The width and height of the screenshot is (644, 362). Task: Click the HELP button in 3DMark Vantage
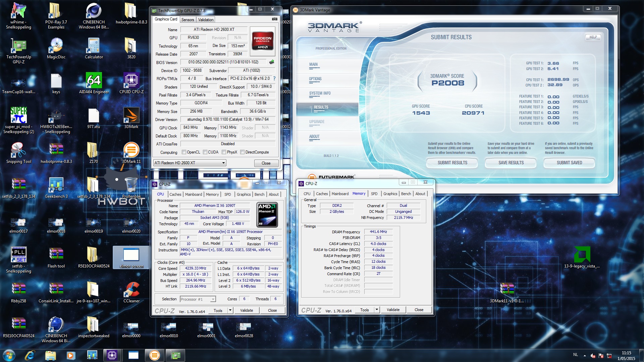point(593,37)
